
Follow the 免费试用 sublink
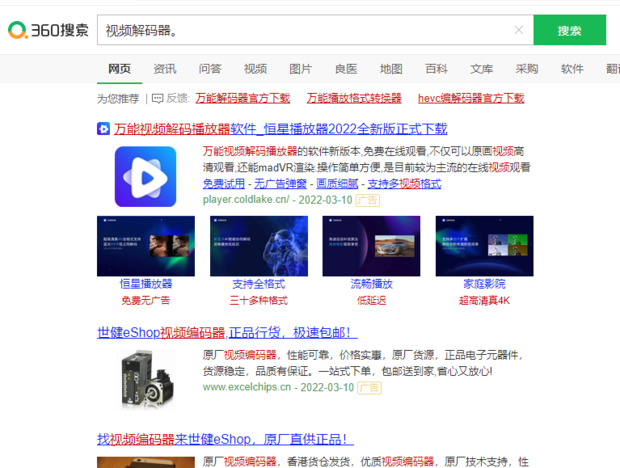(x=224, y=183)
